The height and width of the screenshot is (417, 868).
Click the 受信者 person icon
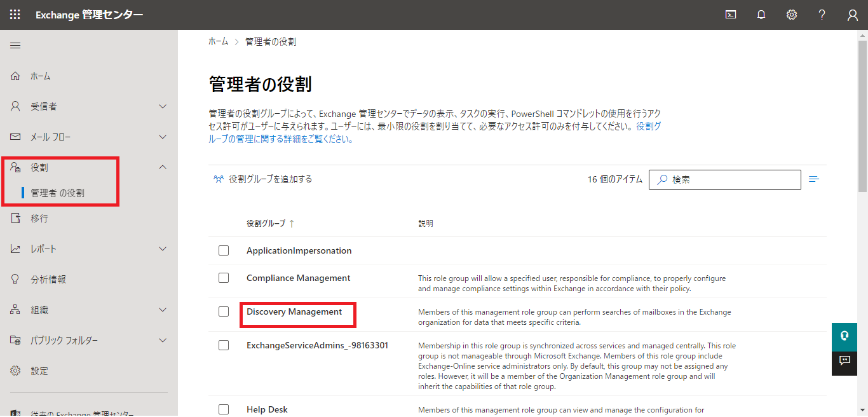point(16,106)
